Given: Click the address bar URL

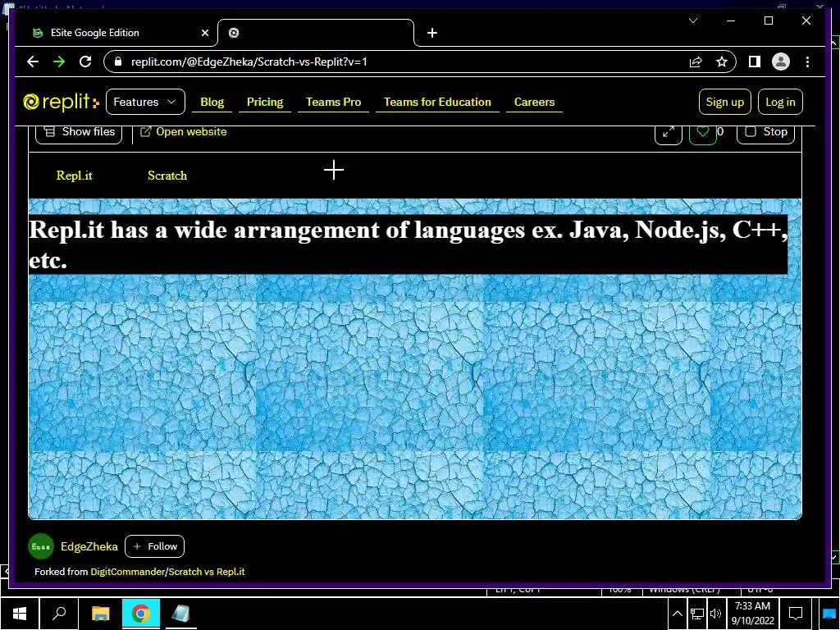Looking at the screenshot, I should [249, 62].
